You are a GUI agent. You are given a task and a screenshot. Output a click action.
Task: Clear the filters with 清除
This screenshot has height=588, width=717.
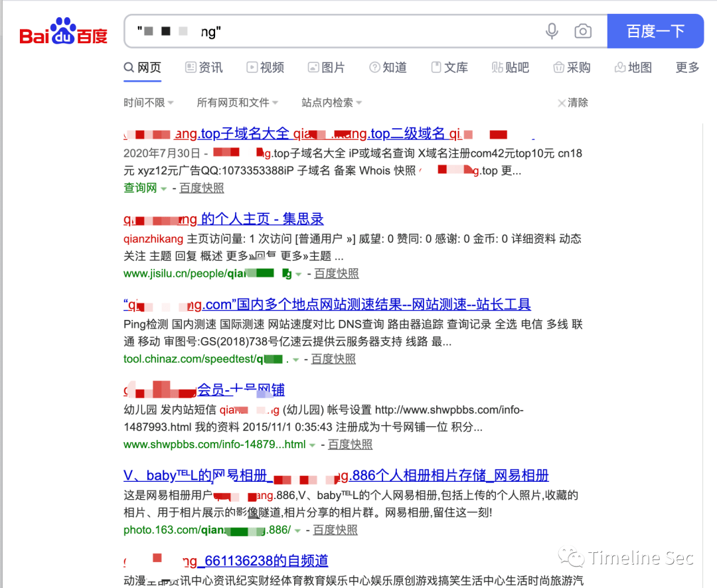coord(573,102)
